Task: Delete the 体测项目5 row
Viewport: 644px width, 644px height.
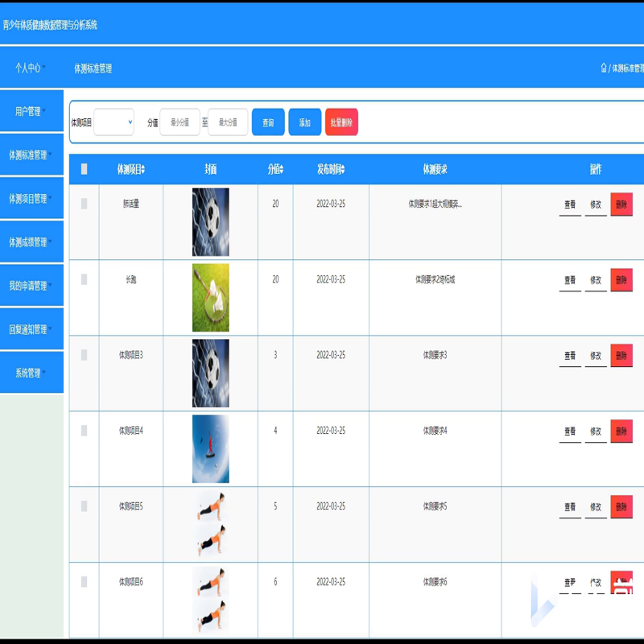Action: coord(621,506)
